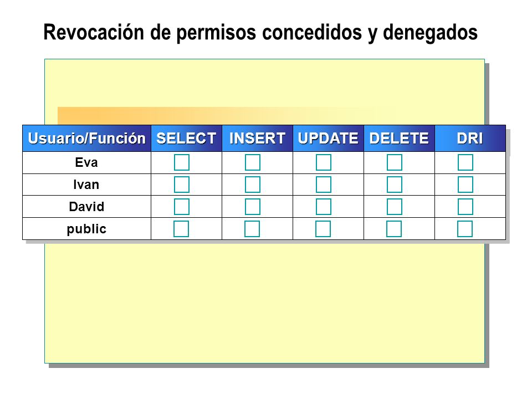The height and width of the screenshot is (399, 532).
Task: Toggle Eva's DRI checkbox
Action: pos(465,162)
